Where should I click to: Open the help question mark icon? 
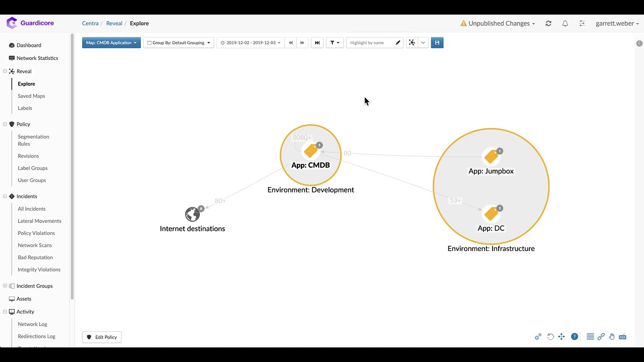coord(575,337)
